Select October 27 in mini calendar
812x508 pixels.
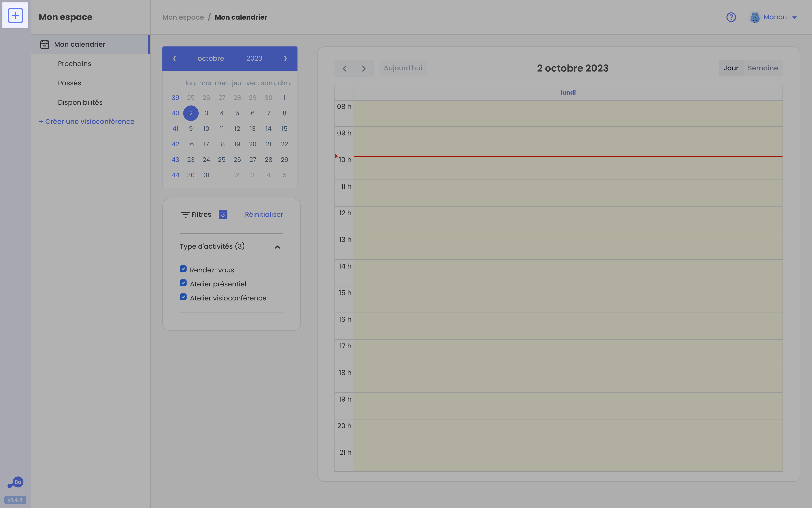[253, 160]
